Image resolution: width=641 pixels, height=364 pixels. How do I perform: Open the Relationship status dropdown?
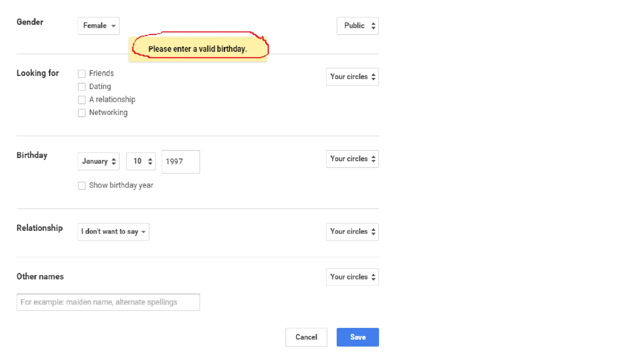[x=113, y=232]
